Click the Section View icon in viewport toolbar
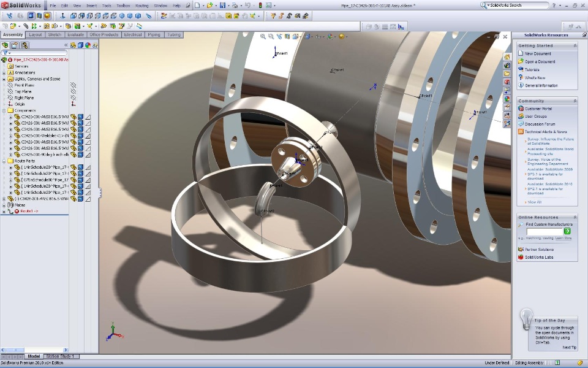Viewport: 588px width, 368px height. (287, 36)
